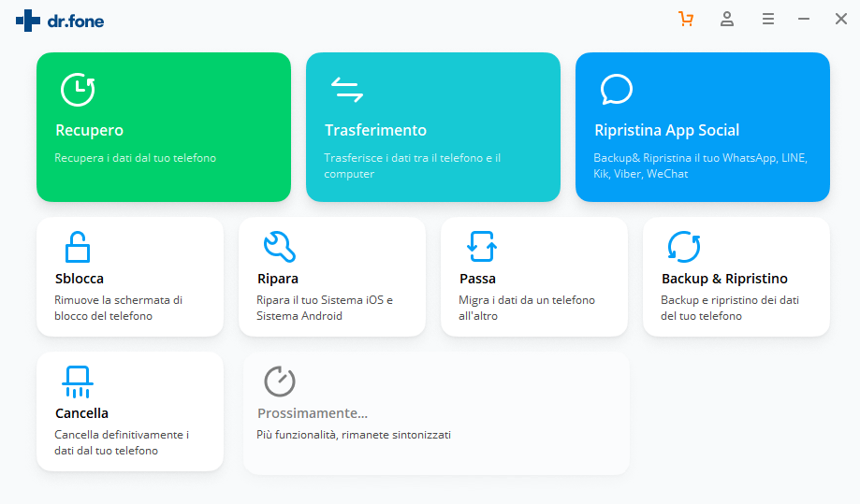Screen dimensions: 860x504
Task: Click the Prossimamente timer icon
Action: click(279, 381)
